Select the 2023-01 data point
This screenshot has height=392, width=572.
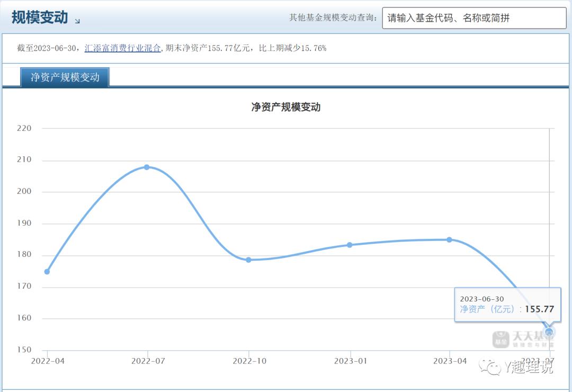pos(351,245)
